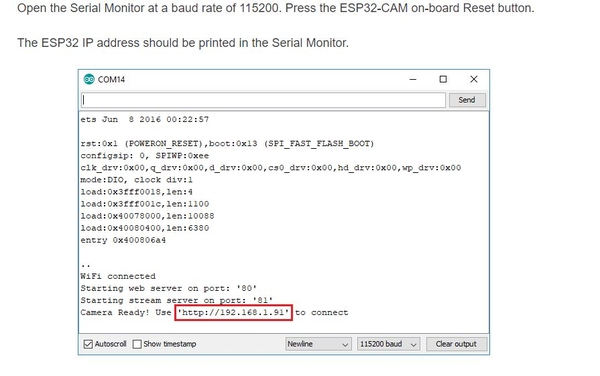Click the 'load:0x3fff0018,len:4' line
The height and width of the screenshot is (376, 600).
click(x=136, y=192)
